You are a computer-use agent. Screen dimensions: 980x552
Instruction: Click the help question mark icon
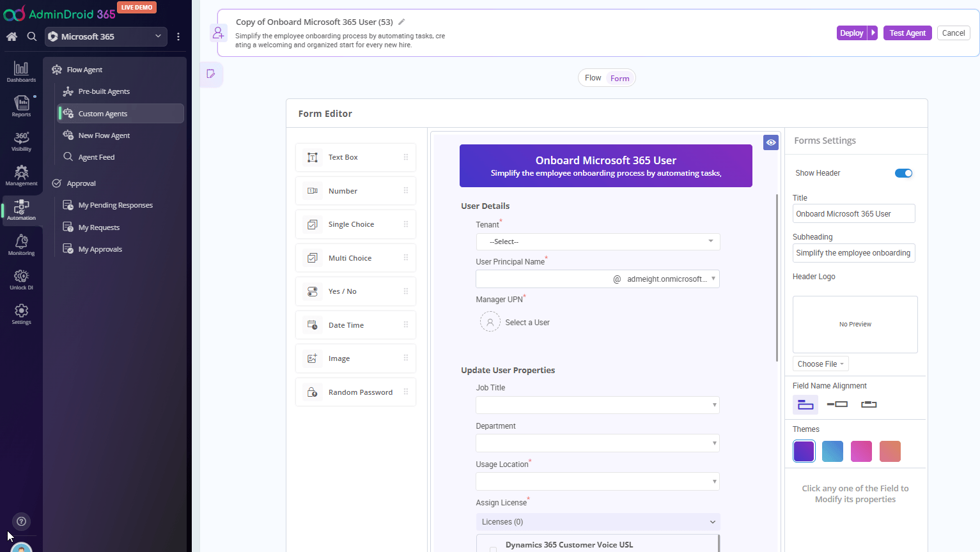pos(21,521)
